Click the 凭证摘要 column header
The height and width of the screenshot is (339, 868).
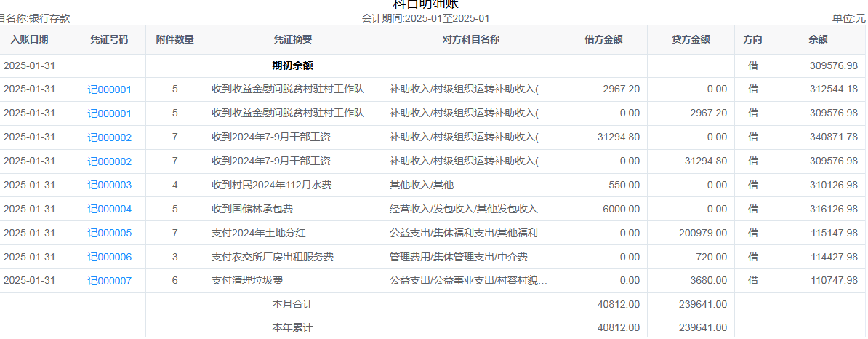[292, 39]
